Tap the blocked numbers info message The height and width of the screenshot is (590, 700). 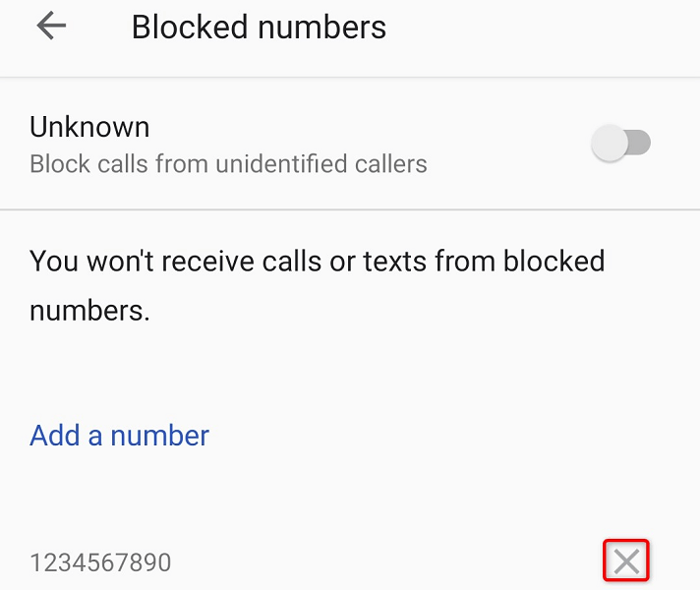pos(317,285)
